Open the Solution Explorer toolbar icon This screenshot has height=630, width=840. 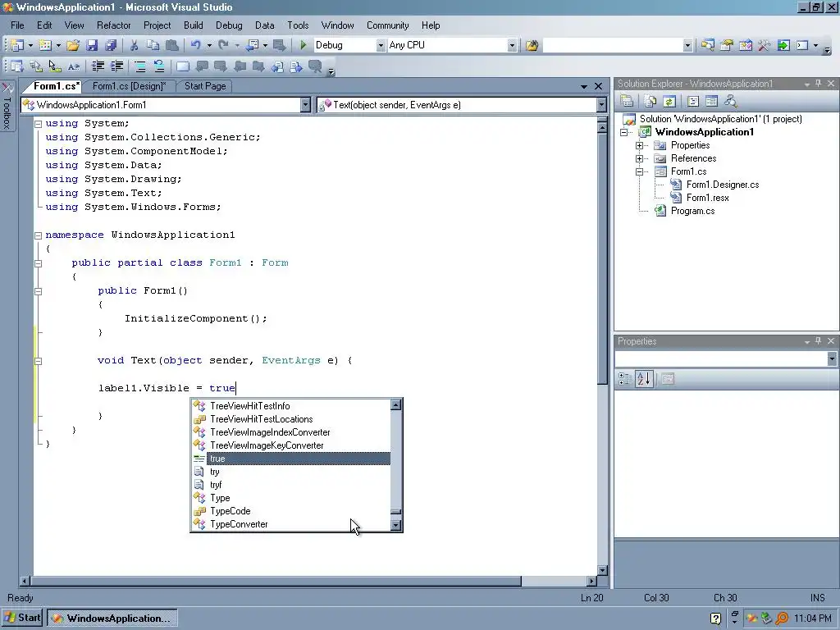coord(707,46)
